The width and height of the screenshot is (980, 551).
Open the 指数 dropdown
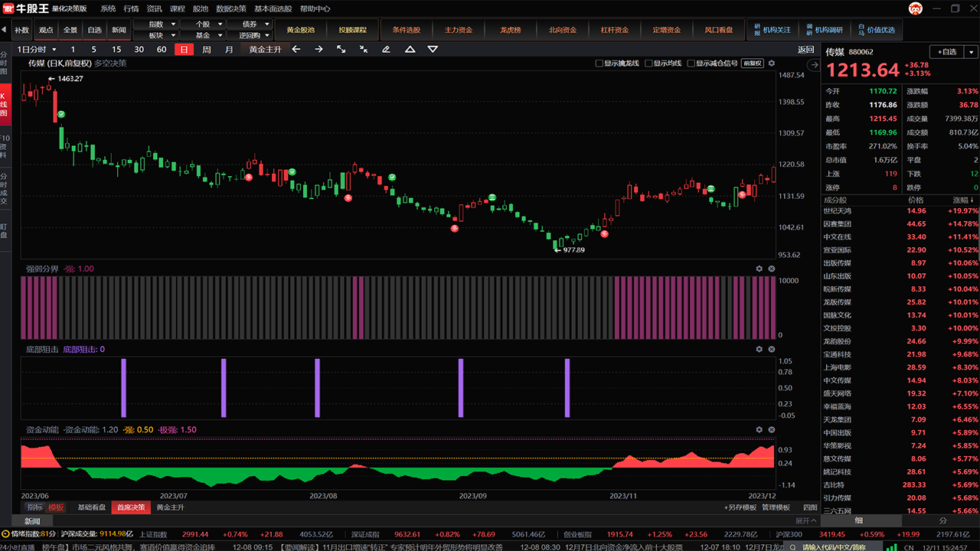coord(155,24)
